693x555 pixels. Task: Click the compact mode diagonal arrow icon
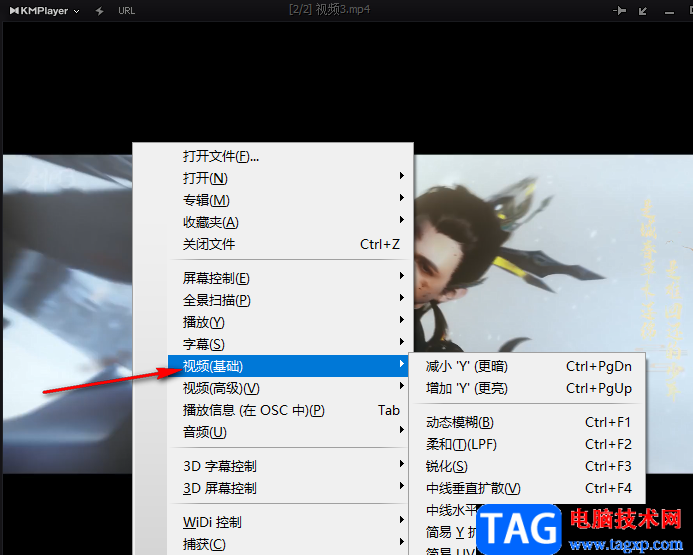pyautogui.click(x=643, y=11)
